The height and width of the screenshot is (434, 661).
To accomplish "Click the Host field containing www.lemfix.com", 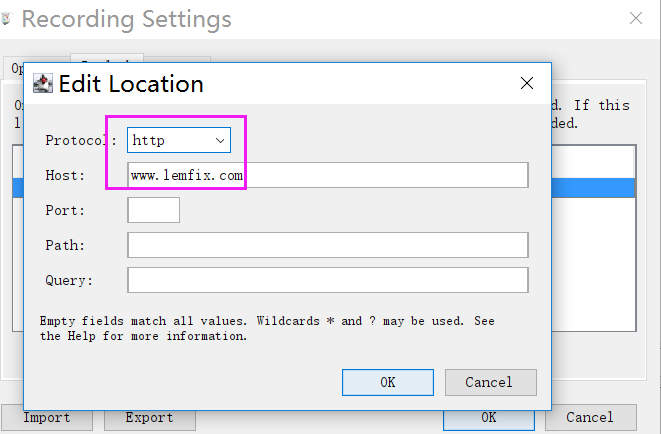I will [x=328, y=175].
